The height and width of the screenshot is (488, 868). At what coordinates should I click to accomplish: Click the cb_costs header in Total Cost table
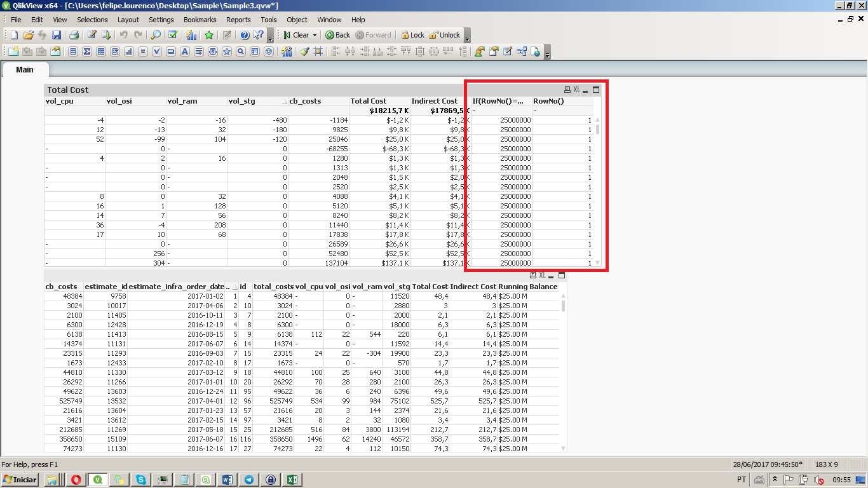(x=318, y=101)
